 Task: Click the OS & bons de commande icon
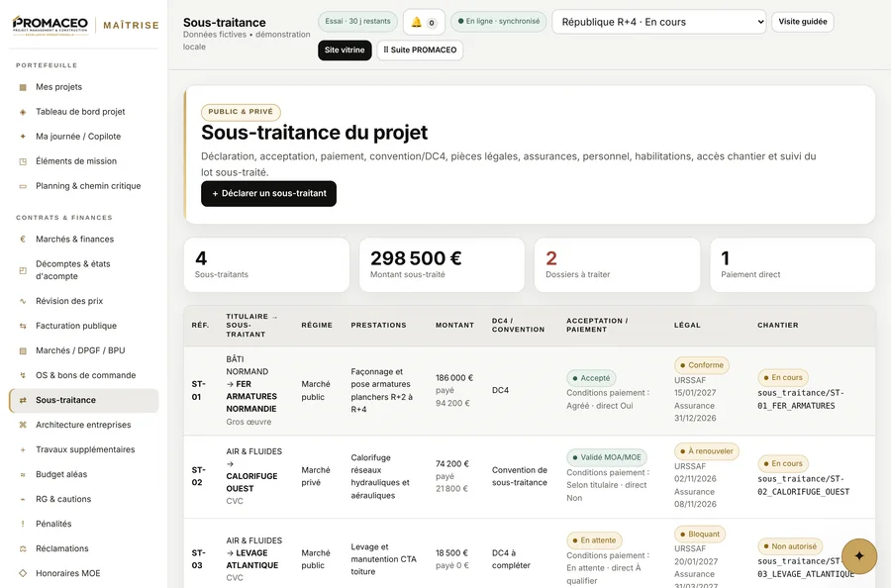click(23, 375)
